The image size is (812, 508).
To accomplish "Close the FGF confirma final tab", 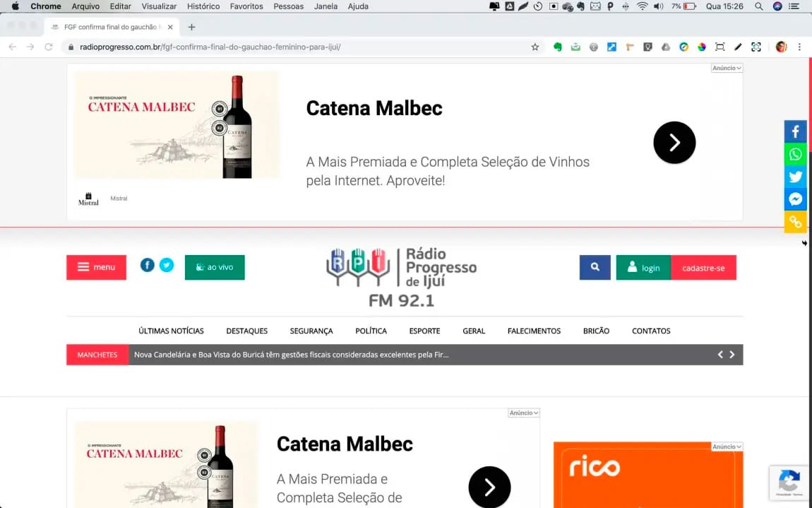I will pos(170,27).
